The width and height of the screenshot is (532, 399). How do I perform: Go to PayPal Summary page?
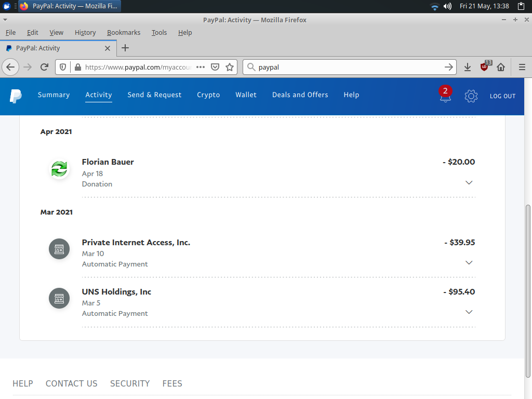(x=54, y=95)
